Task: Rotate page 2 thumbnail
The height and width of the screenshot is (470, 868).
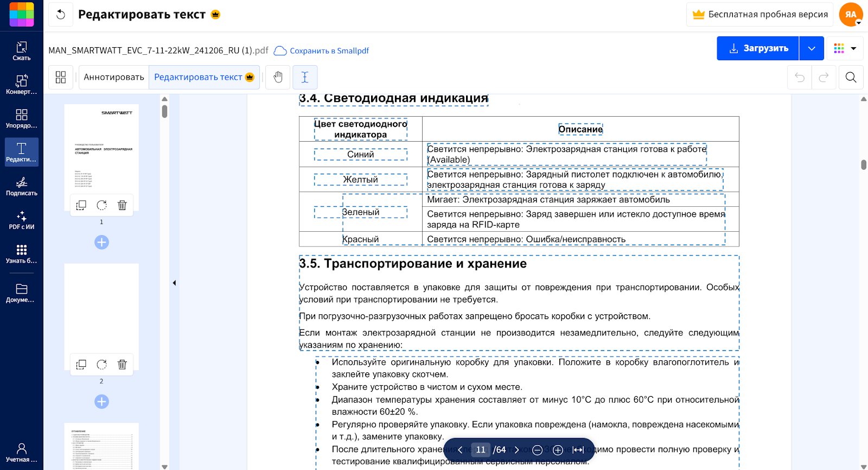Action: [101, 365]
